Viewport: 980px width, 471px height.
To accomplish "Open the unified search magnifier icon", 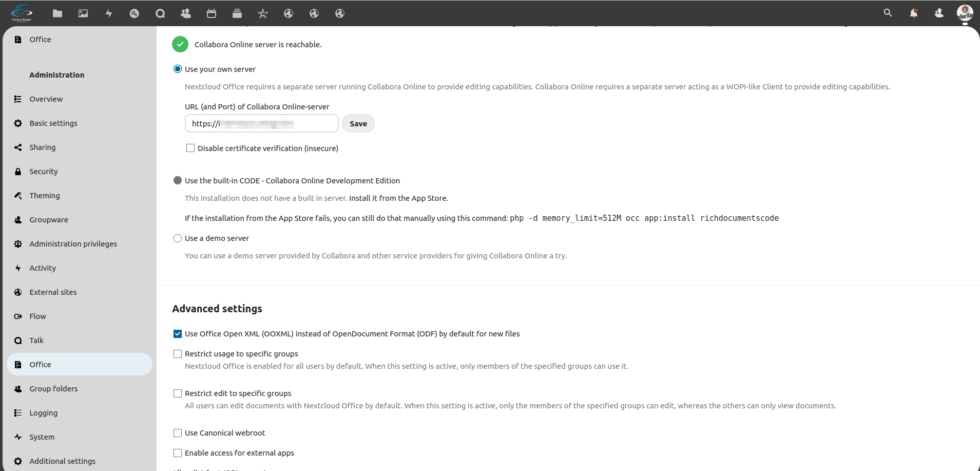I will pyautogui.click(x=888, y=13).
